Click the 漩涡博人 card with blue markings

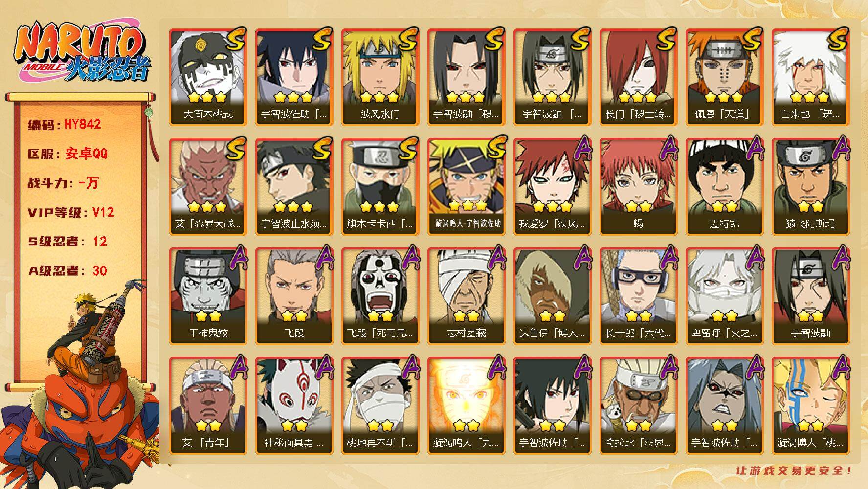810,405
